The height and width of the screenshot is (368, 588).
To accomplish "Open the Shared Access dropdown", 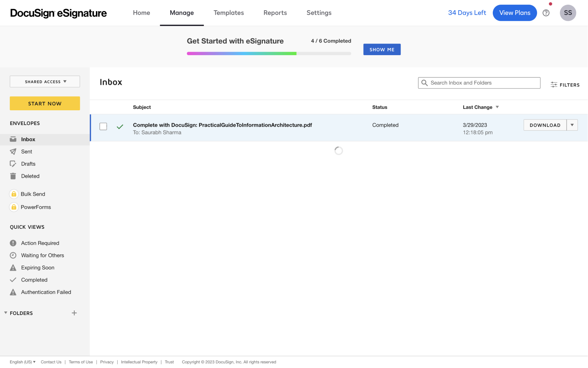I will pyautogui.click(x=45, y=82).
